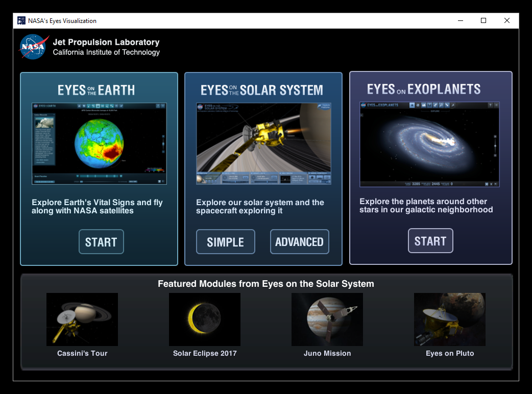Click the NASA's Eyes icon in the title bar
This screenshot has width=532, height=394.
[21, 20]
